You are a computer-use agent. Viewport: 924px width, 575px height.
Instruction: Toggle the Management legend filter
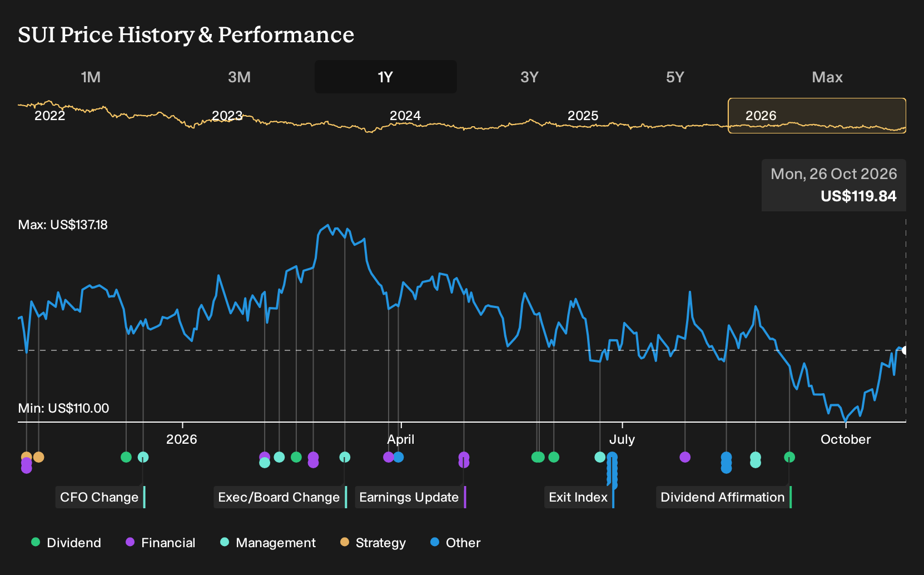(x=268, y=543)
